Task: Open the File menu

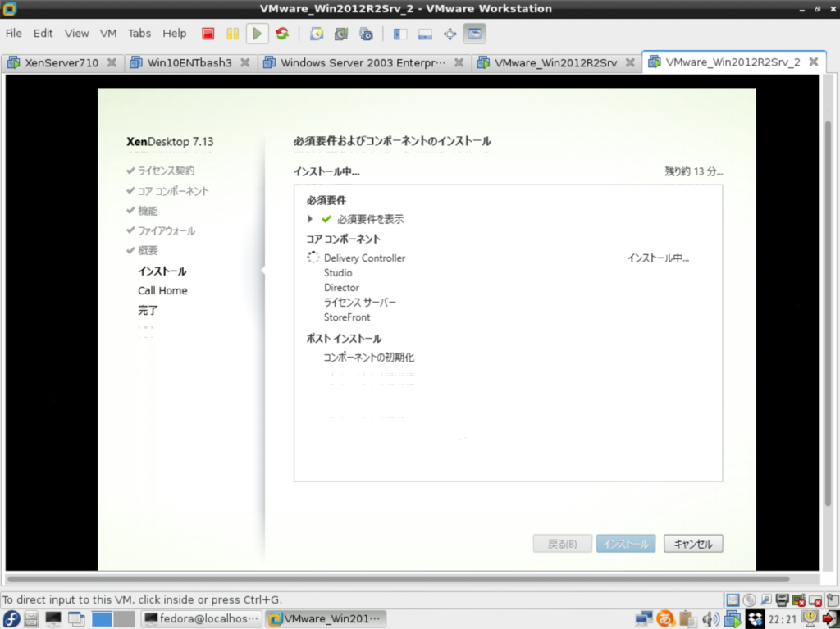Action: pos(13,34)
